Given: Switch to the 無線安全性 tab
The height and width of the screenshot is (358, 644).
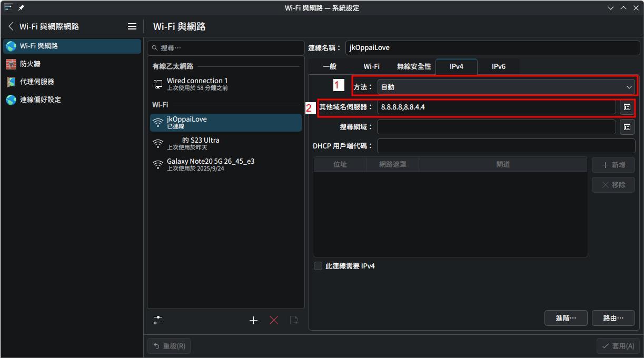Looking at the screenshot, I should (414, 66).
